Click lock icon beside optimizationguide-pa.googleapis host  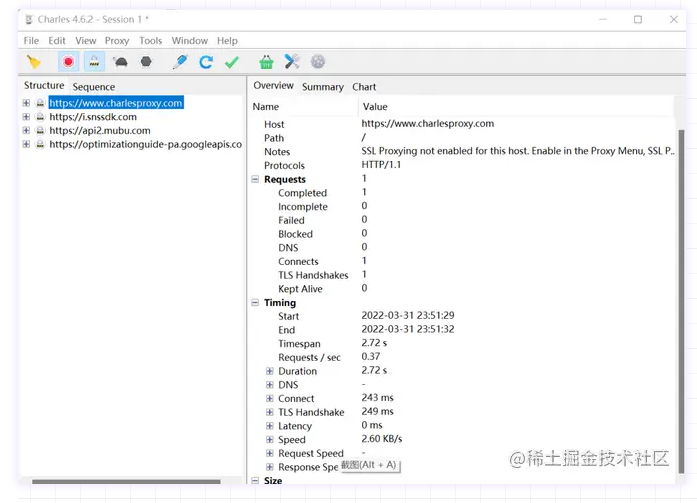click(40, 144)
